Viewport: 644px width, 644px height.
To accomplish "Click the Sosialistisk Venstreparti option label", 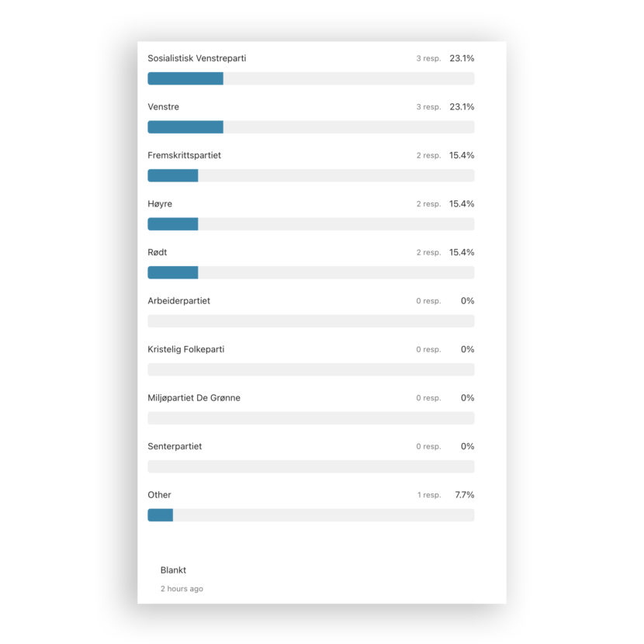I will [196, 58].
